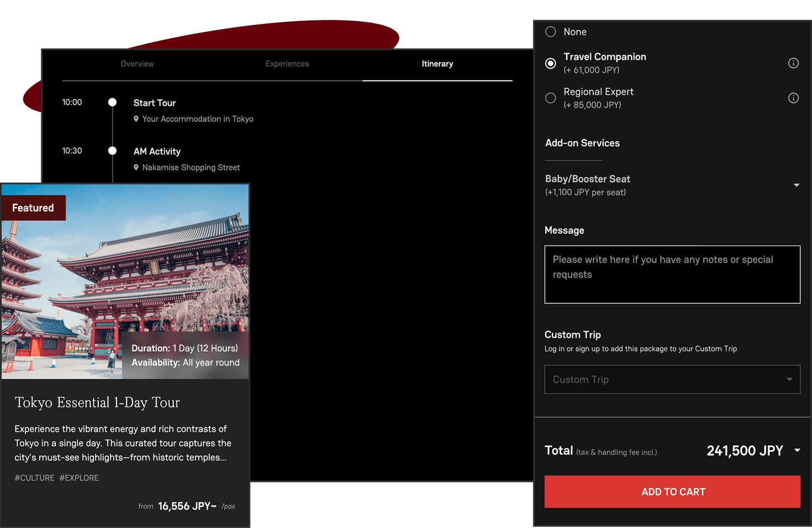Click the ADD TO CART button

(672, 492)
